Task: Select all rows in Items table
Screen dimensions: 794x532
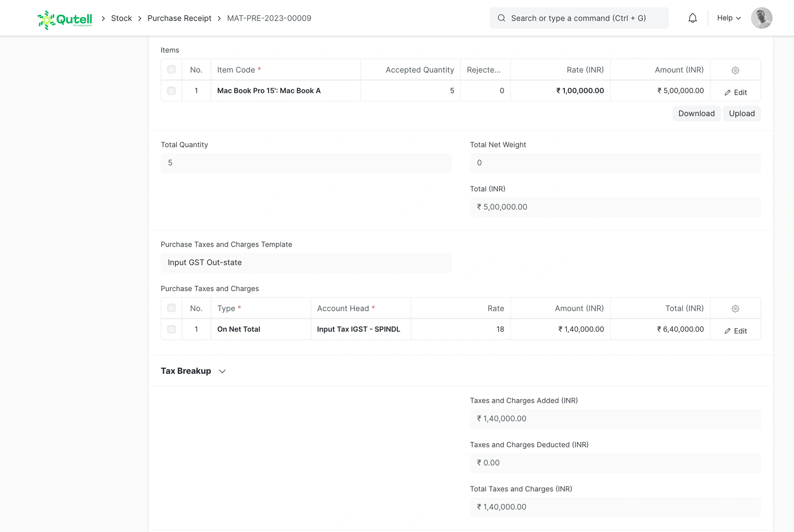Action: pyautogui.click(x=172, y=69)
